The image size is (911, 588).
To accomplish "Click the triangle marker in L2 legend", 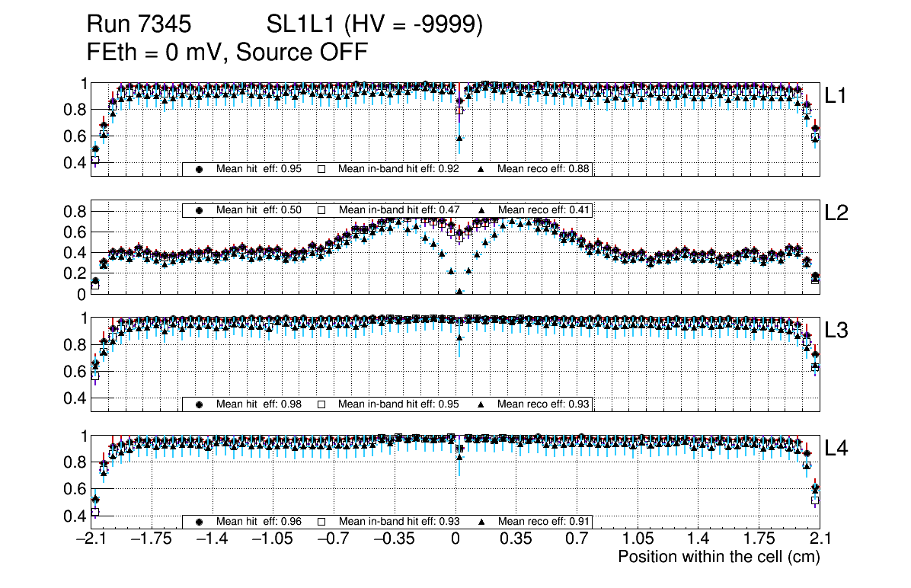I will coord(481,209).
